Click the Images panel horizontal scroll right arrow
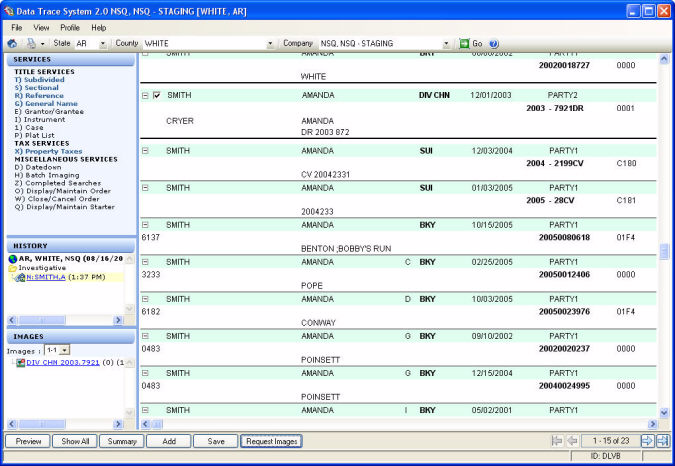The width and height of the screenshot is (675, 466). tap(118, 424)
